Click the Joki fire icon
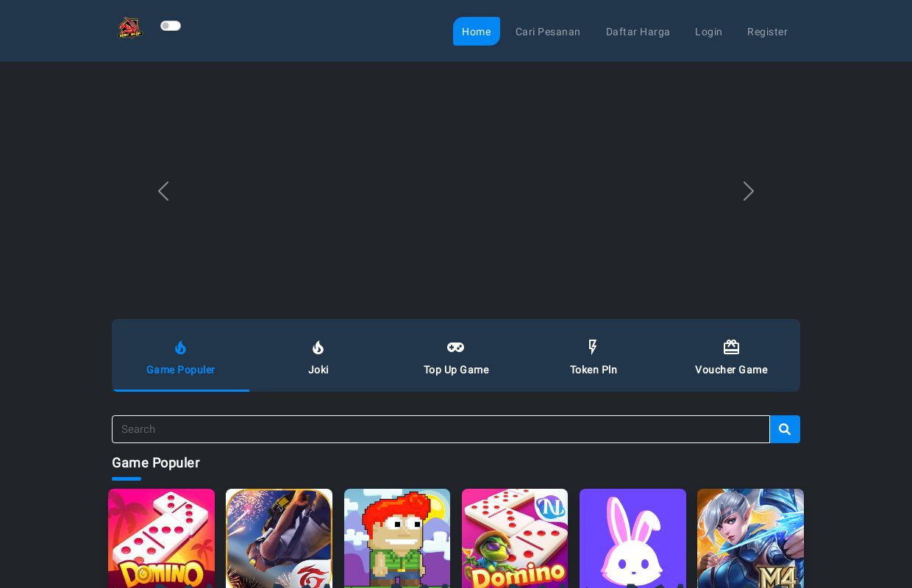 tap(318, 348)
